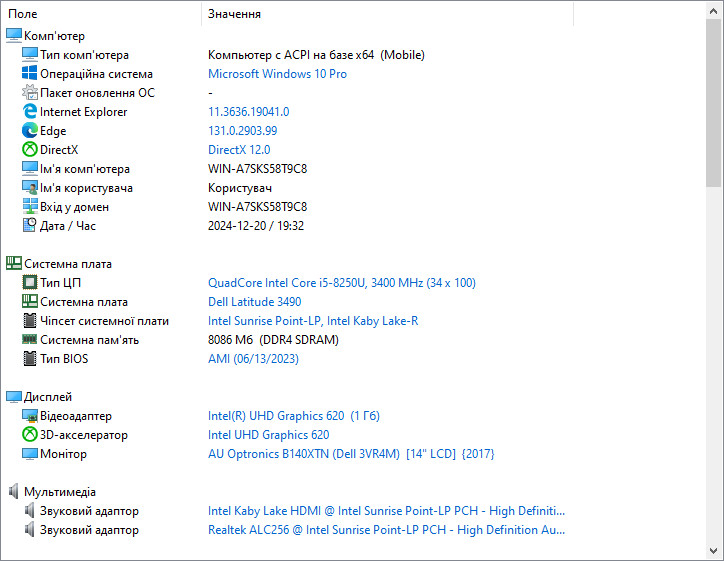The image size is (724, 561).
Task: Select the Системна плата section heading label
Action: 68,264
